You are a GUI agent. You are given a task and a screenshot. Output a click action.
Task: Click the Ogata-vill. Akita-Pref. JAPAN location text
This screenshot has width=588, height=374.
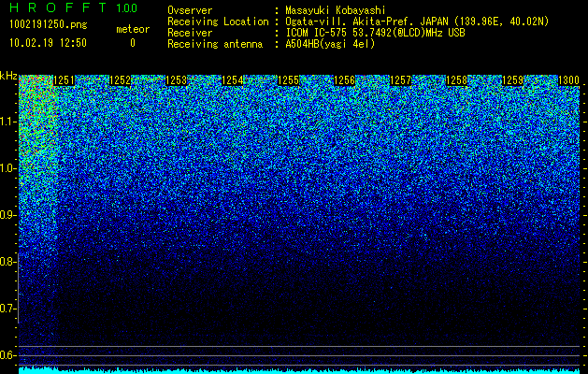point(417,22)
